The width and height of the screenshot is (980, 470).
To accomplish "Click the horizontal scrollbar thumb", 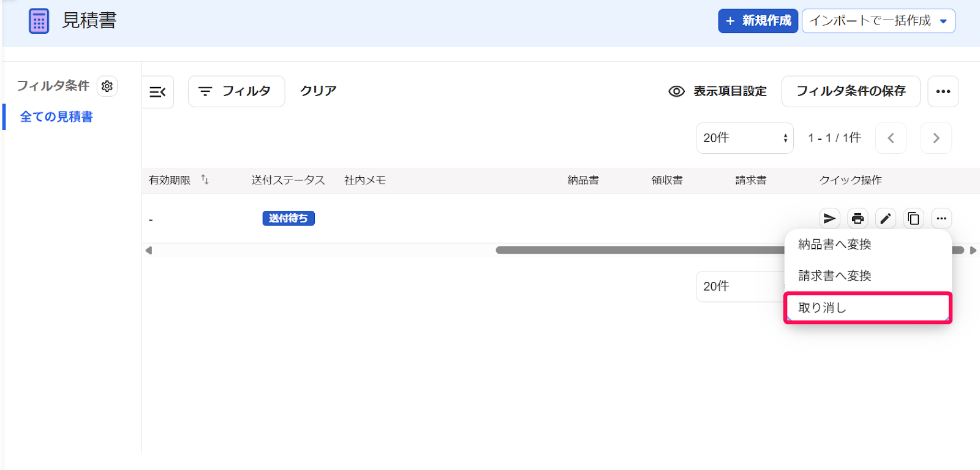I will click(x=640, y=250).
